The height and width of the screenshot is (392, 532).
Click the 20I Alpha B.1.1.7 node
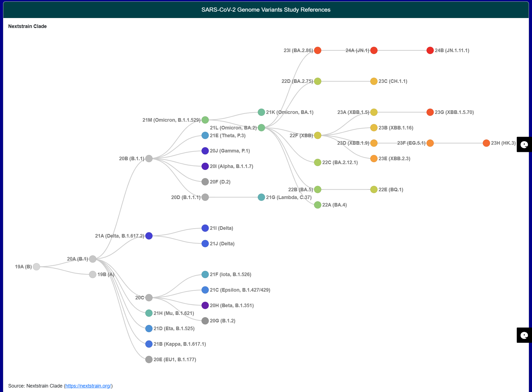(205, 166)
